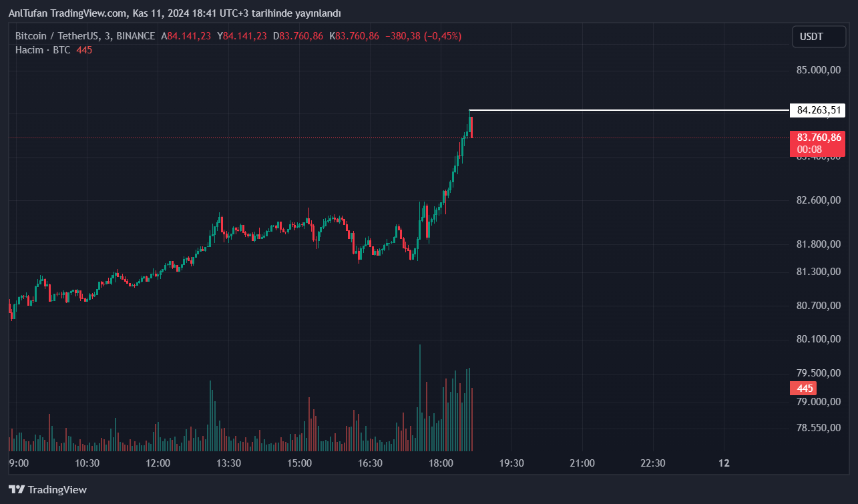This screenshot has height=504, width=858.
Task: Click the white horizontal line at the high
Action: (x=628, y=110)
